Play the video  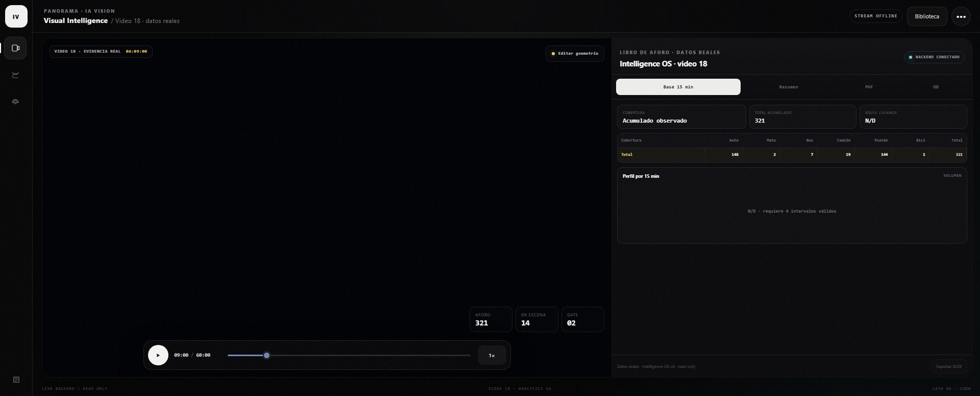pos(158,355)
